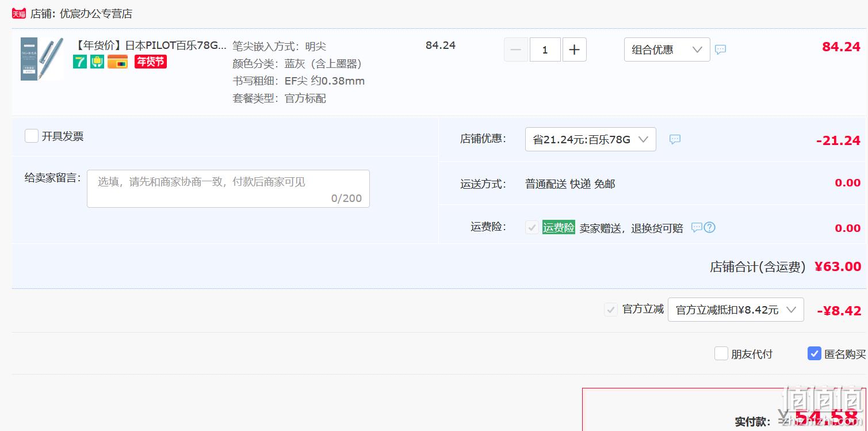Click the 笔尖嵌入方式: 明尖 text

(279, 46)
